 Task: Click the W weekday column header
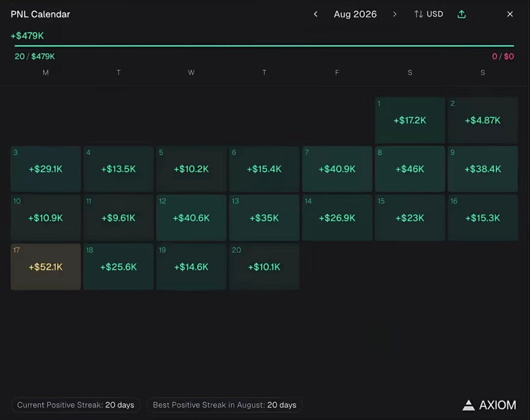click(x=191, y=72)
